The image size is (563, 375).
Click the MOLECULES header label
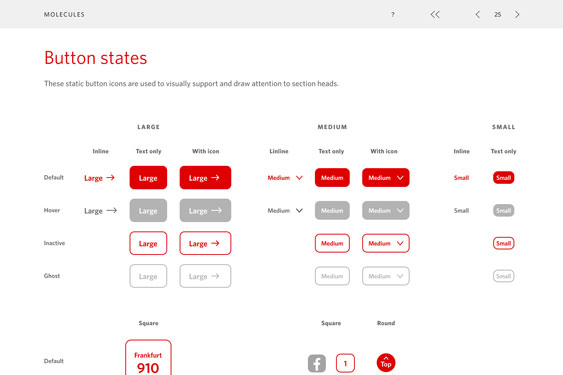(64, 14)
